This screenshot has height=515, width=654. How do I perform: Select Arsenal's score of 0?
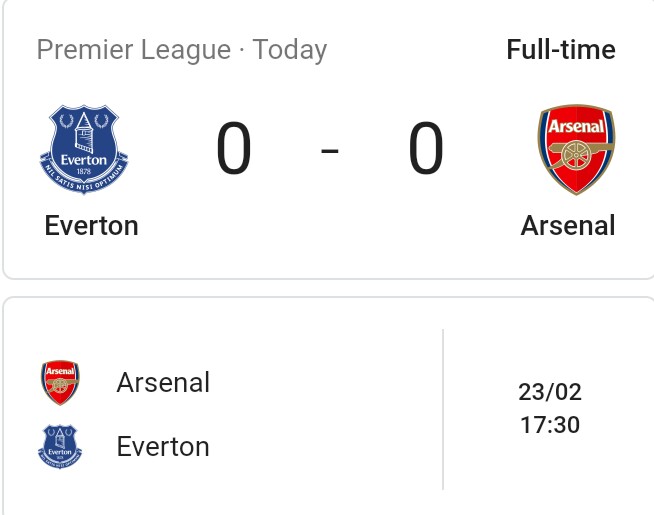coord(425,150)
